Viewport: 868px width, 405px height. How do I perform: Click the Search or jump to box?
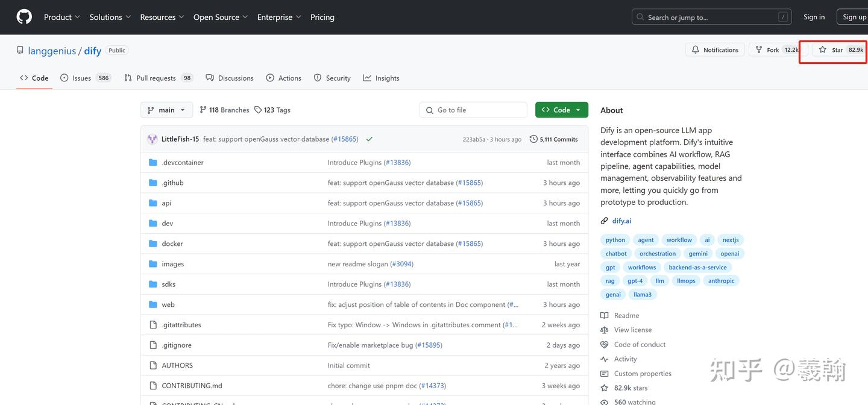(x=711, y=17)
